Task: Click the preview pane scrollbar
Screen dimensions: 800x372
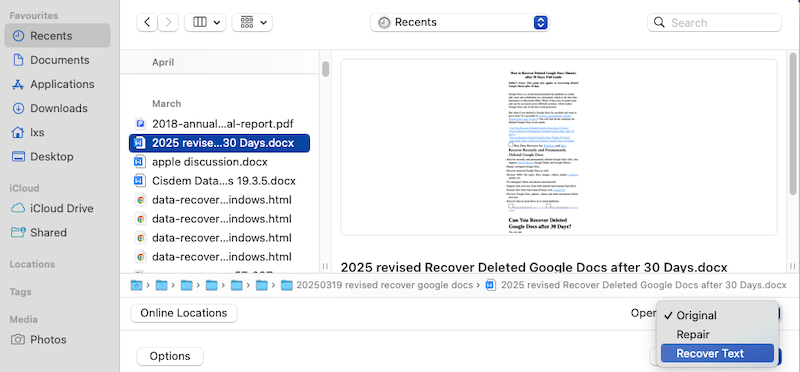Action: coord(793,123)
